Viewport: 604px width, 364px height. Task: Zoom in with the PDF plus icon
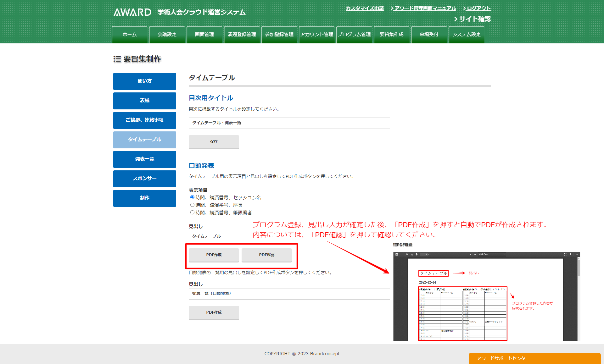pos(475,254)
